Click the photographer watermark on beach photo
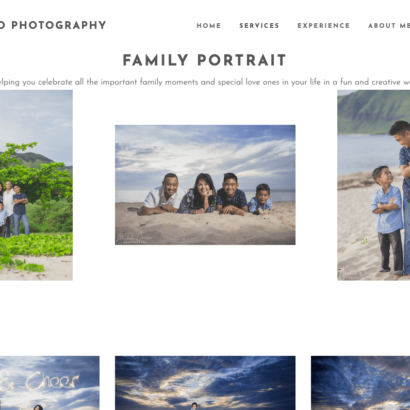 coord(134,238)
